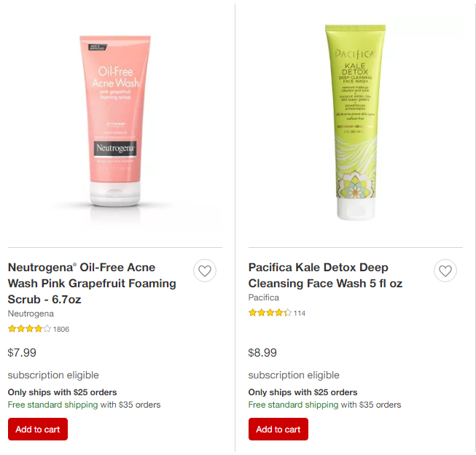This screenshot has height=455, width=476.
Task: Favorite the Neutrogena scrub with heart icon
Action: click(x=205, y=271)
